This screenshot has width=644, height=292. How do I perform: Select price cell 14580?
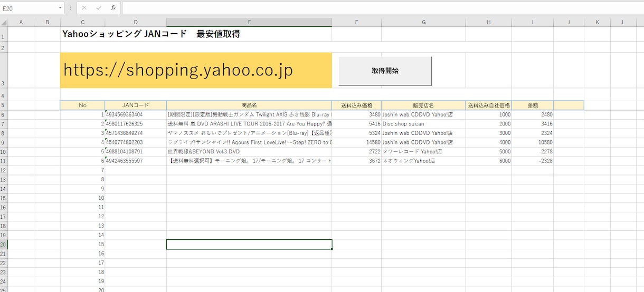coord(357,142)
